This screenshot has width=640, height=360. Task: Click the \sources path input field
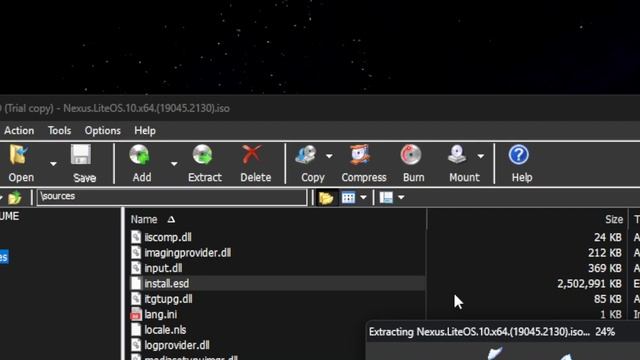tap(172, 197)
